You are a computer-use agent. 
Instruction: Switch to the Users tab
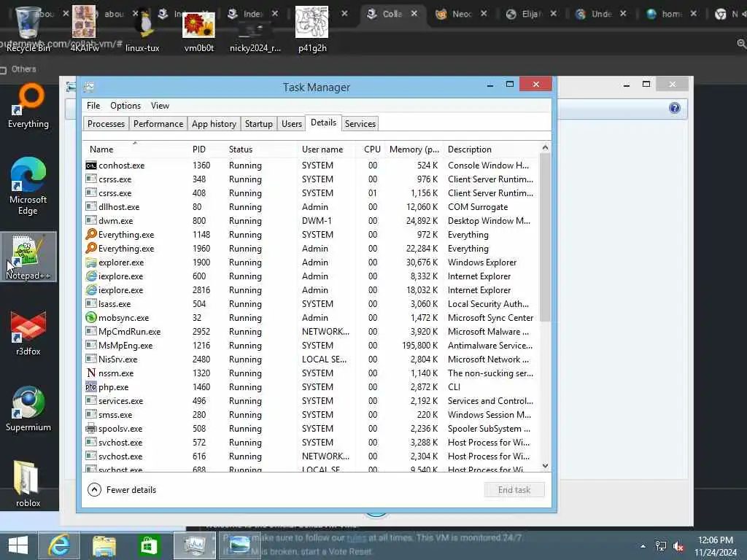tap(292, 124)
